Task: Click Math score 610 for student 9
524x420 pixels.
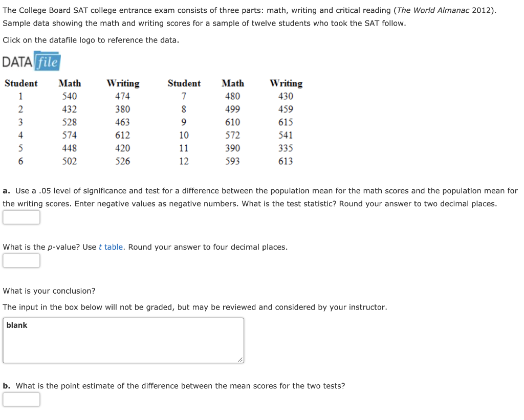Action: (x=233, y=122)
